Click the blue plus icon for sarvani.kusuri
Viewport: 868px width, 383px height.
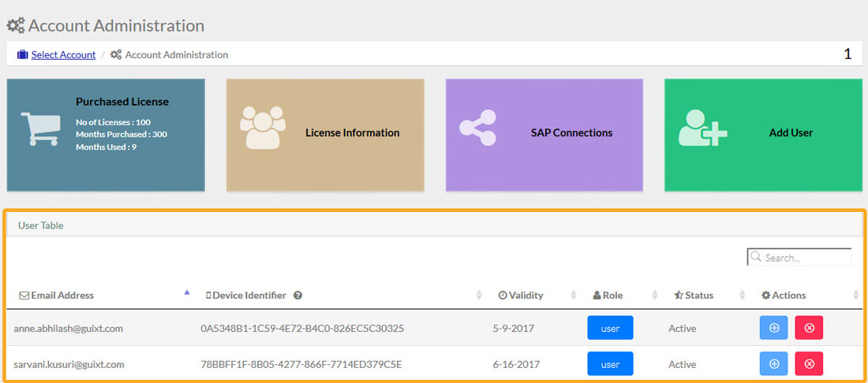[773, 364]
